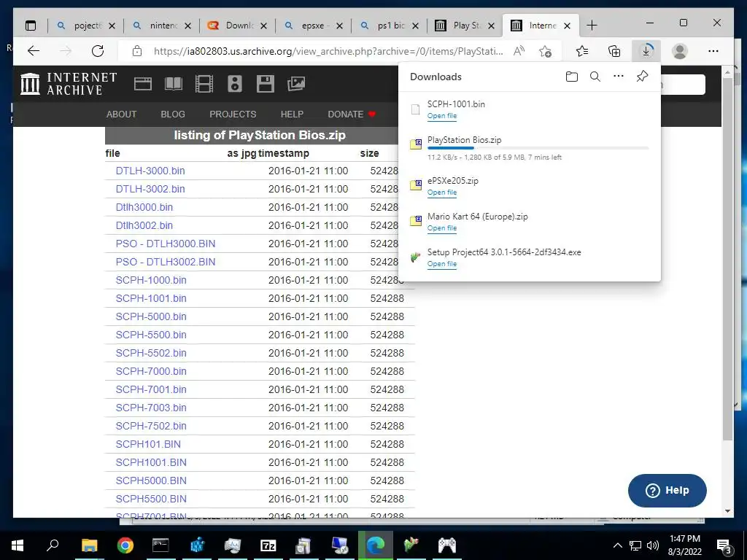
Task: Click PlayStation Bios.zip download progress bar
Action: point(538,148)
